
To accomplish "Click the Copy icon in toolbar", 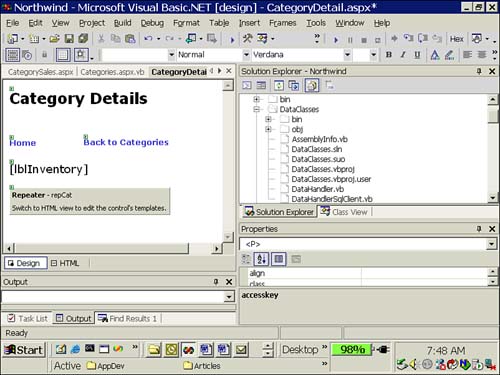I will [x=115, y=39].
